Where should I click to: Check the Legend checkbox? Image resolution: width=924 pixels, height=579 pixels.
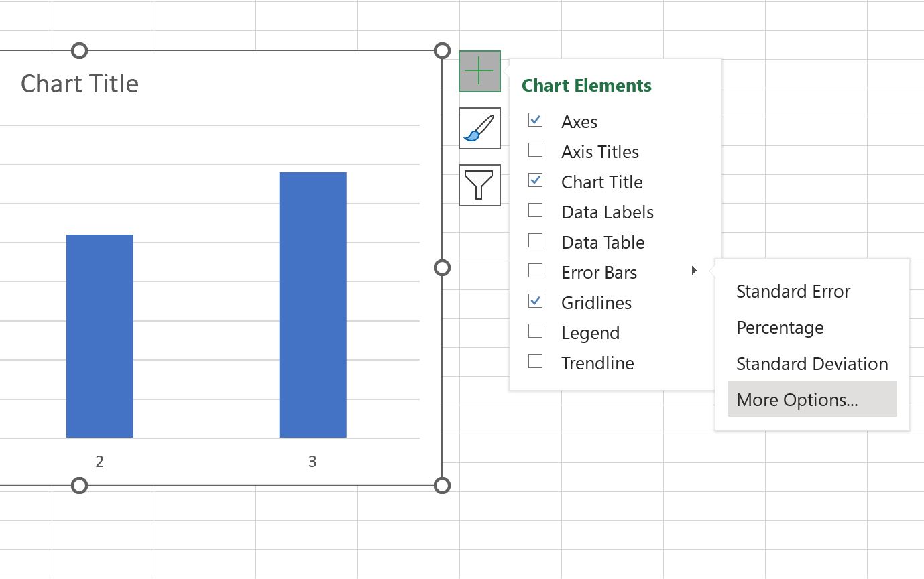[535, 331]
